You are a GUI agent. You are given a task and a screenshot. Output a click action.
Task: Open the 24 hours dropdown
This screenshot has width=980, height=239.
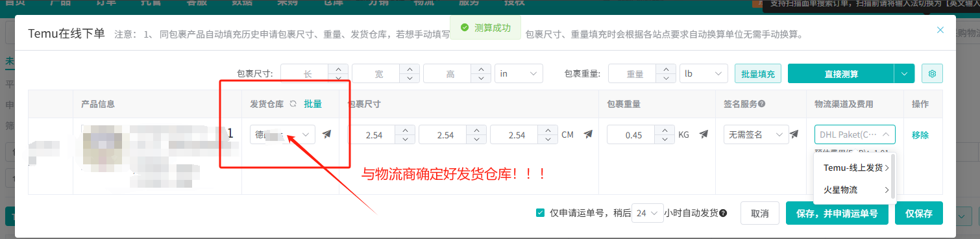click(x=647, y=213)
